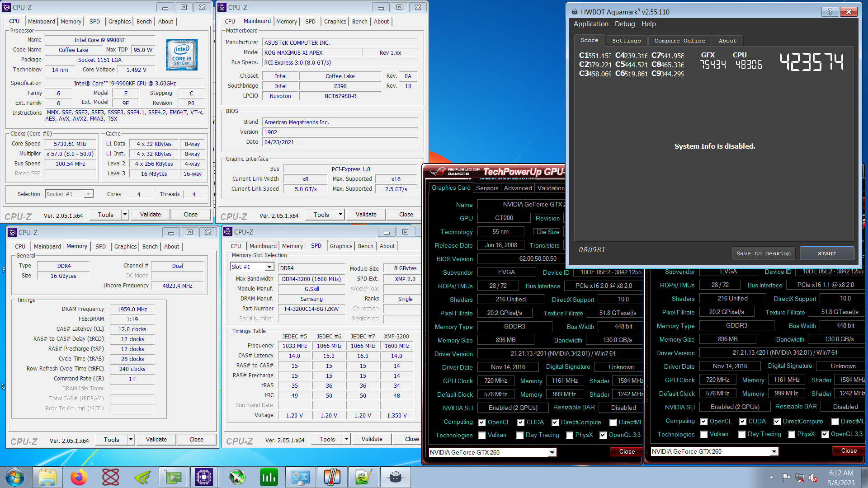Expand Tools dropdown arrow in Memory window
This screenshot has height=488, width=868.
click(x=131, y=439)
